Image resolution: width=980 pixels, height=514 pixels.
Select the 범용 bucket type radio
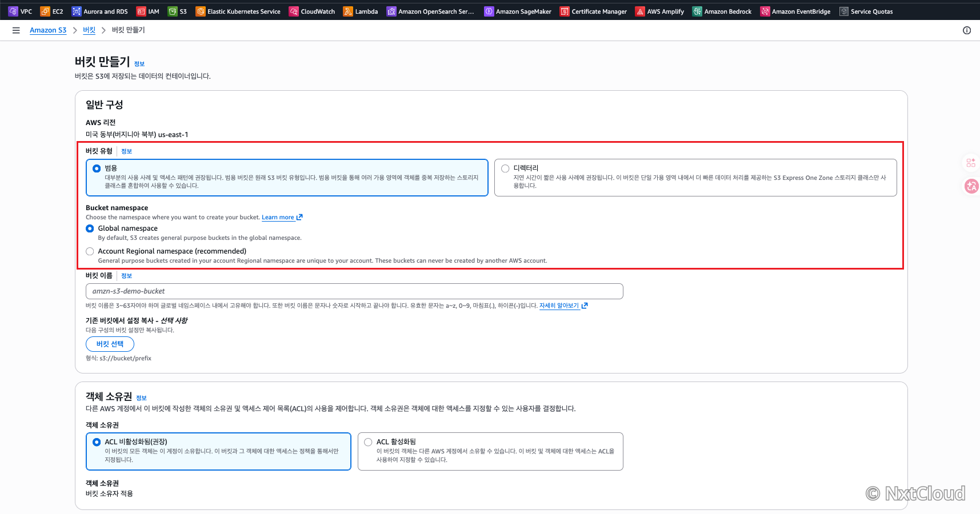(x=97, y=168)
